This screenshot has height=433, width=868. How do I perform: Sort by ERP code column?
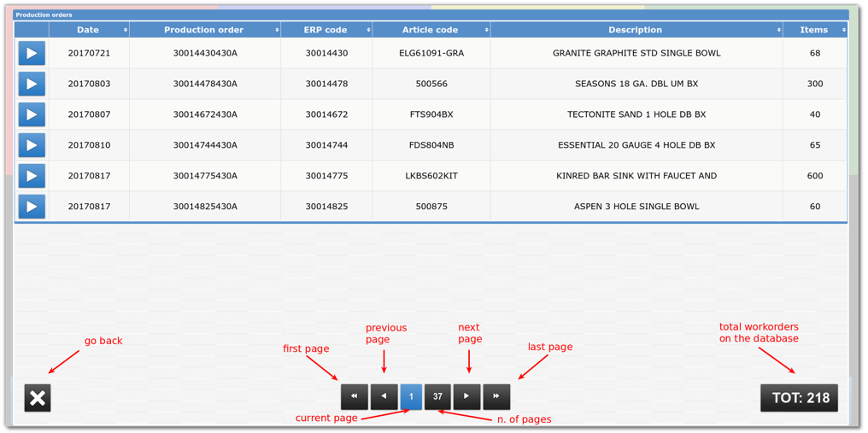coord(325,30)
